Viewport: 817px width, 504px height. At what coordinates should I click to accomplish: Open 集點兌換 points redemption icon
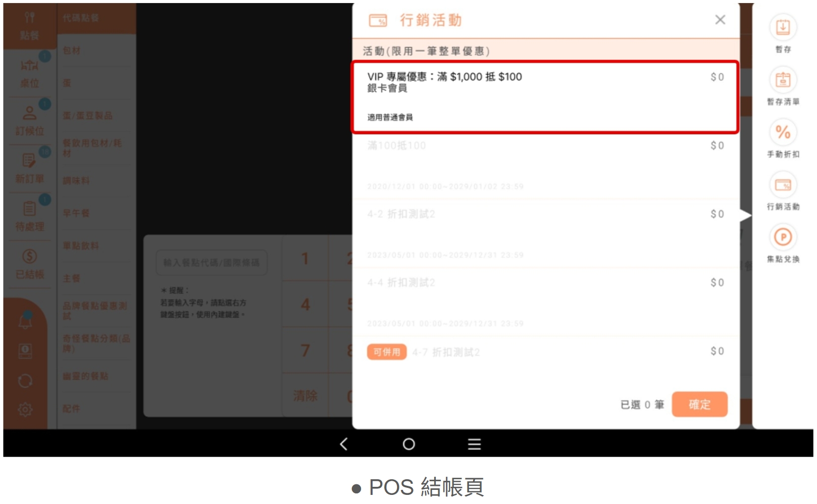782,238
